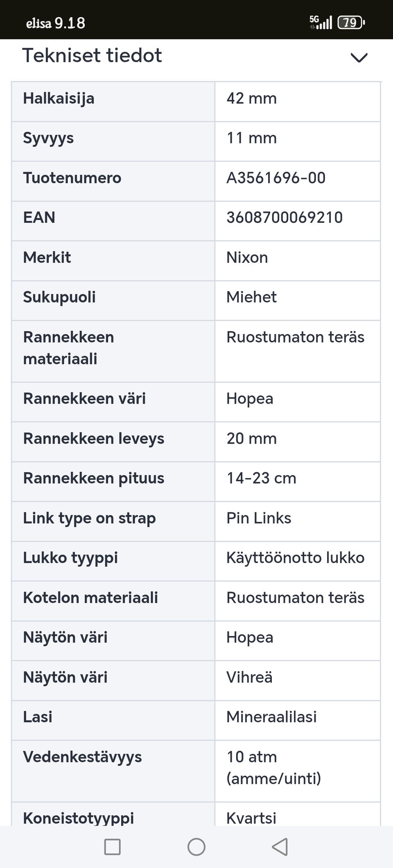The image size is (393, 868).
Task: Tap the Miehet gender value
Action: 251,297
